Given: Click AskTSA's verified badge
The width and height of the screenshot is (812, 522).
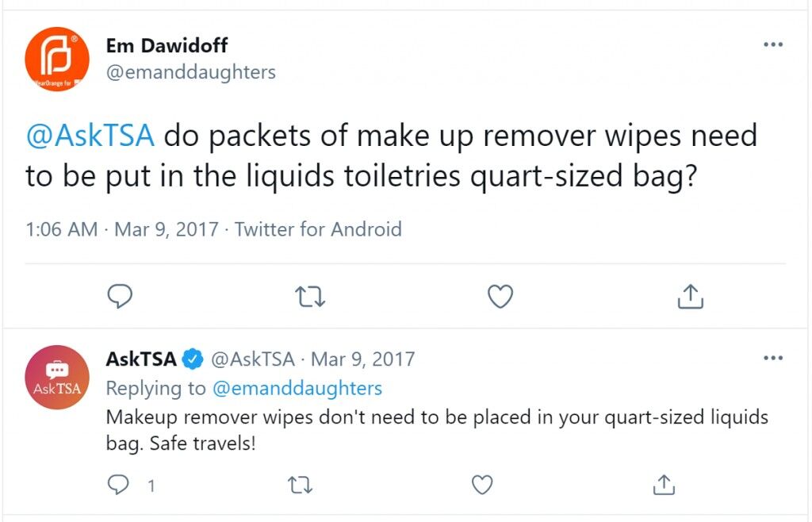Looking at the screenshot, I should tap(193, 359).
